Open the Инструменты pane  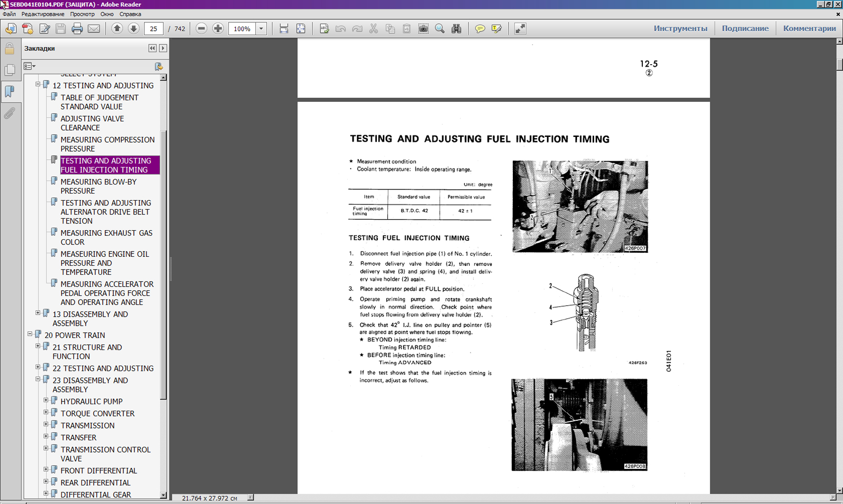[x=680, y=29]
